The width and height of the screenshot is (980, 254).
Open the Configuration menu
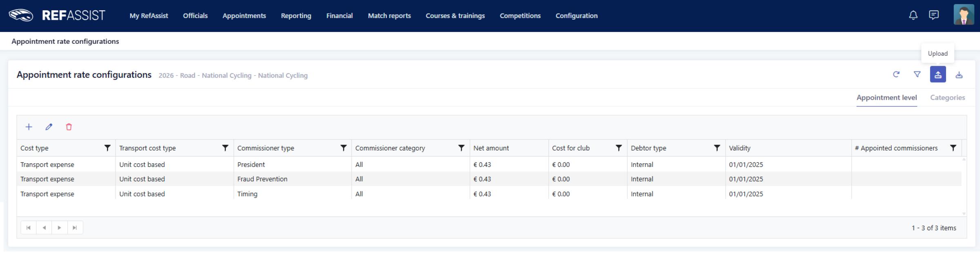(576, 16)
